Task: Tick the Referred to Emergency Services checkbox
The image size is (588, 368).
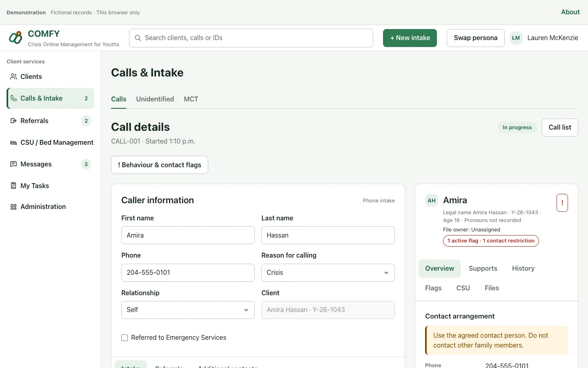Action: click(125, 338)
